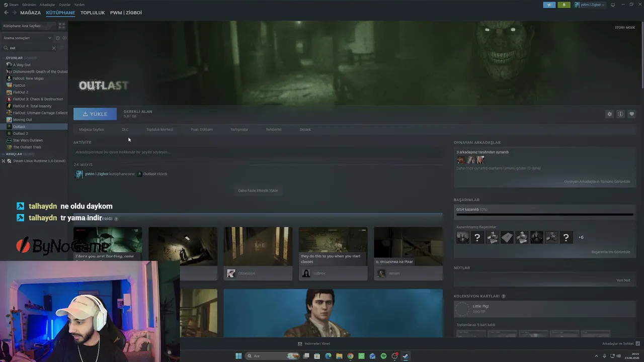644x362 pixels.
Task: Open the pWm | Zigboi account dropdown
Action: (590, 5)
